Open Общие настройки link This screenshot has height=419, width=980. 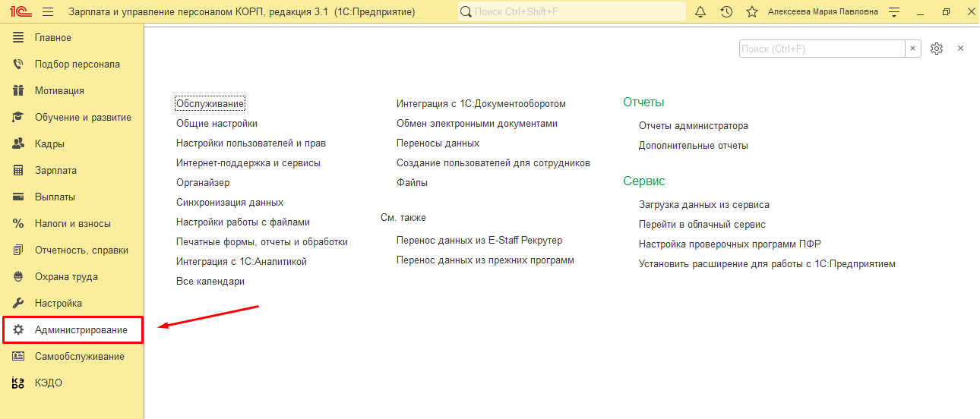pos(217,124)
